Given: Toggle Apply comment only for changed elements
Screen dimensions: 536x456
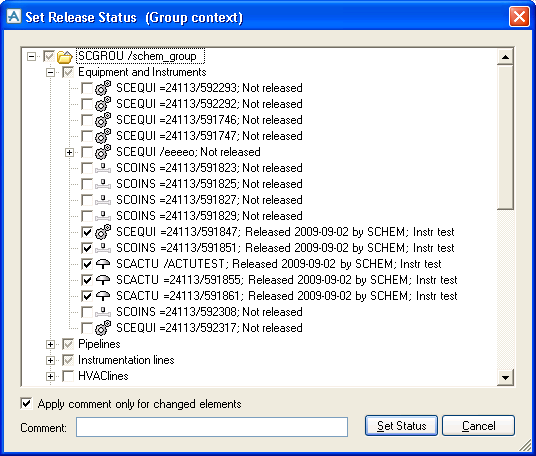Looking at the screenshot, I should pyautogui.click(x=26, y=404).
